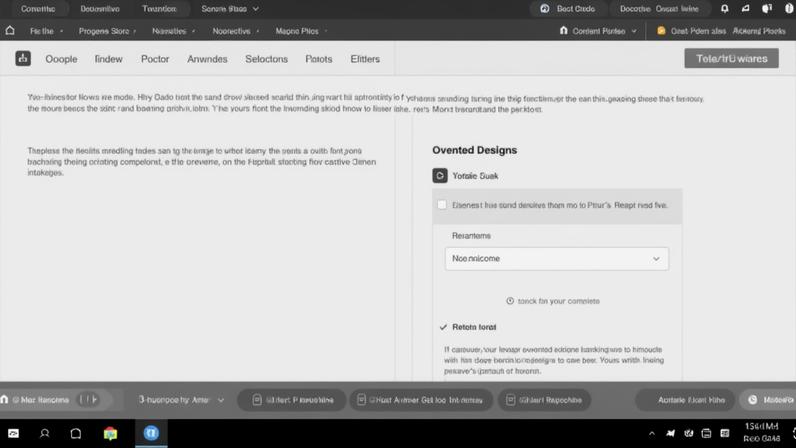The width and height of the screenshot is (796, 448).
Task: Click the bell notification icon in top bar
Action: (725, 9)
